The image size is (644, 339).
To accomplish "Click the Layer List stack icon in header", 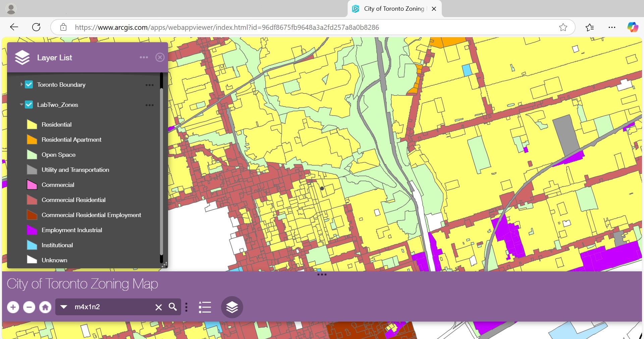I will 22,57.
